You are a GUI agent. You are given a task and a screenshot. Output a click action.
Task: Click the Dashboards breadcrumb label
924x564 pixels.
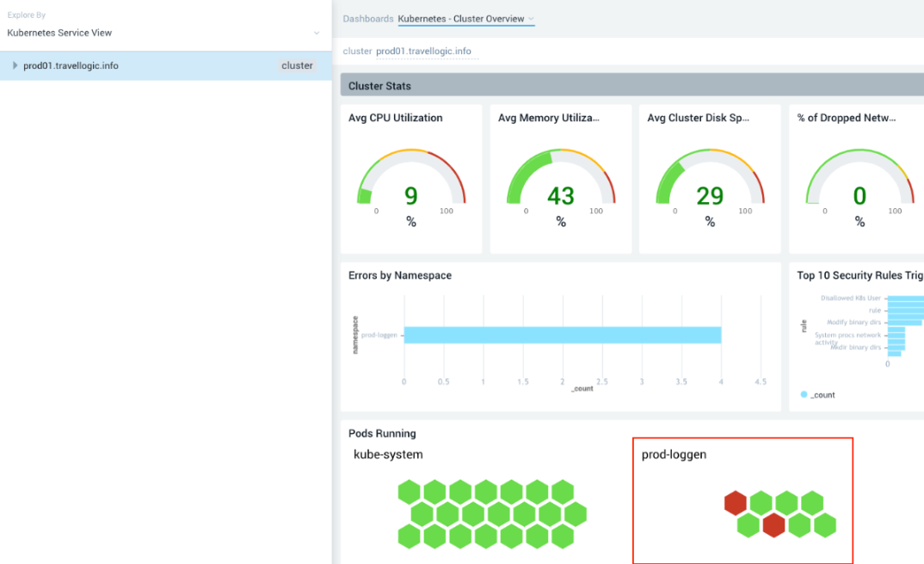pyautogui.click(x=367, y=19)
